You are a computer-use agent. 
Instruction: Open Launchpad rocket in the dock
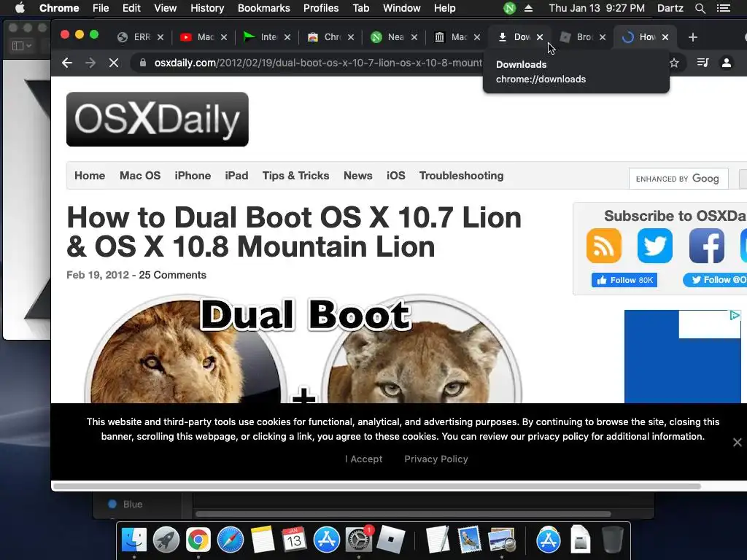click(x=166, y=540)
